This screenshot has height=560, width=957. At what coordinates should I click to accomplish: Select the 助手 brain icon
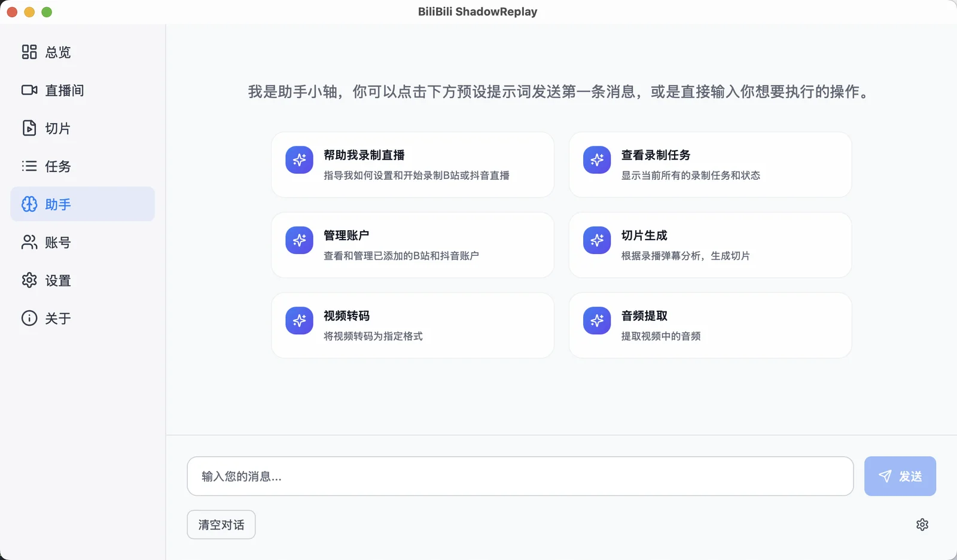[x=29, y=204]
